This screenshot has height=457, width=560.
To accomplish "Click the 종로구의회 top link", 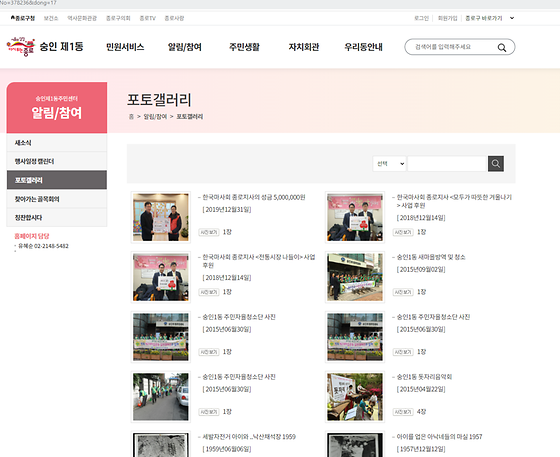I will pos(118,18).
